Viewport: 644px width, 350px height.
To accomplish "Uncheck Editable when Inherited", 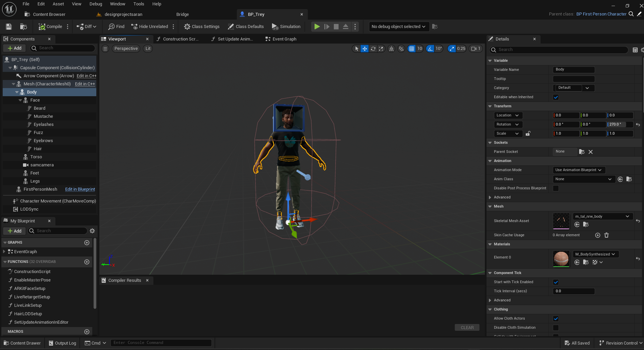I will click(556, 97).
